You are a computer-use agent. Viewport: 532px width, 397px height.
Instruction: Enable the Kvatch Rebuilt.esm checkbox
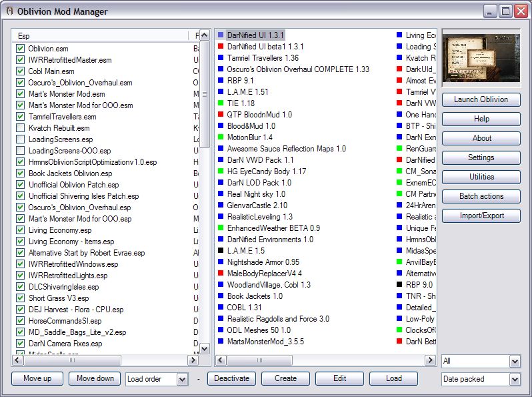[21, 128]
